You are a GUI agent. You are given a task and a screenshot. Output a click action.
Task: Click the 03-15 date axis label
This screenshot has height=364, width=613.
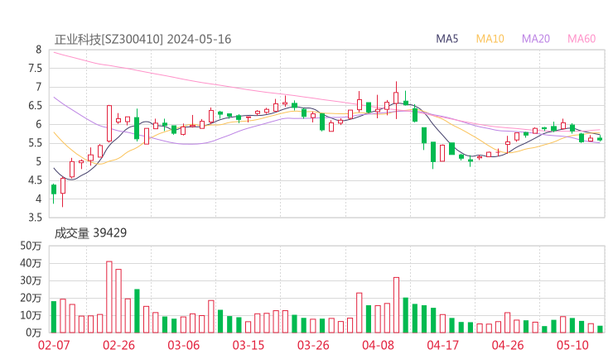249,345
